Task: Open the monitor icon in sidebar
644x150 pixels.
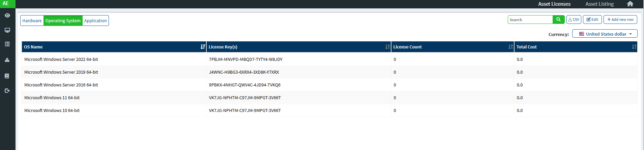Action: click(x=7, y=30)
